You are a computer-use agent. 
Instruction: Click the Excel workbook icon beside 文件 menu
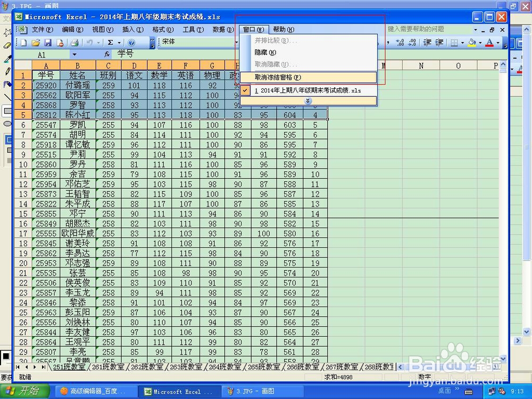22,29
